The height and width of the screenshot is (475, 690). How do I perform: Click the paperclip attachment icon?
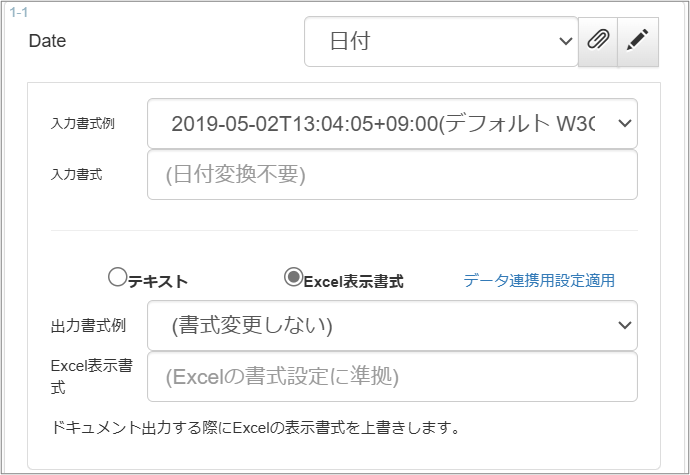coord(598,41)
